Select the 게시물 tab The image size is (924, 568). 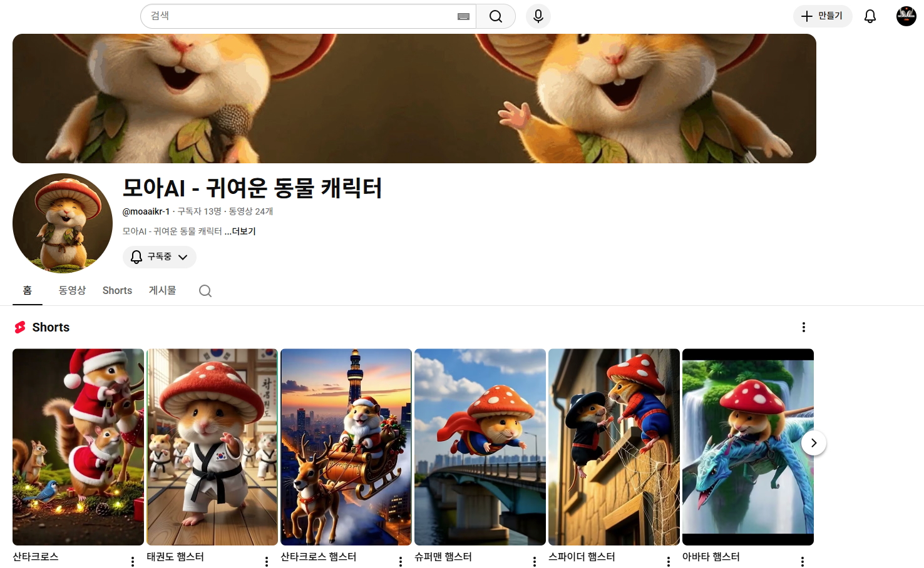click(x=162, y=290)
